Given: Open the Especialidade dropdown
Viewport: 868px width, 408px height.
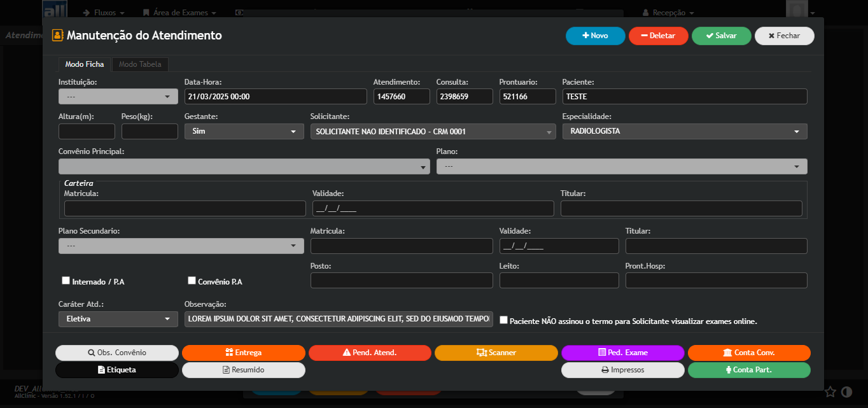Looking at the screenshot, I should (684, 131).
